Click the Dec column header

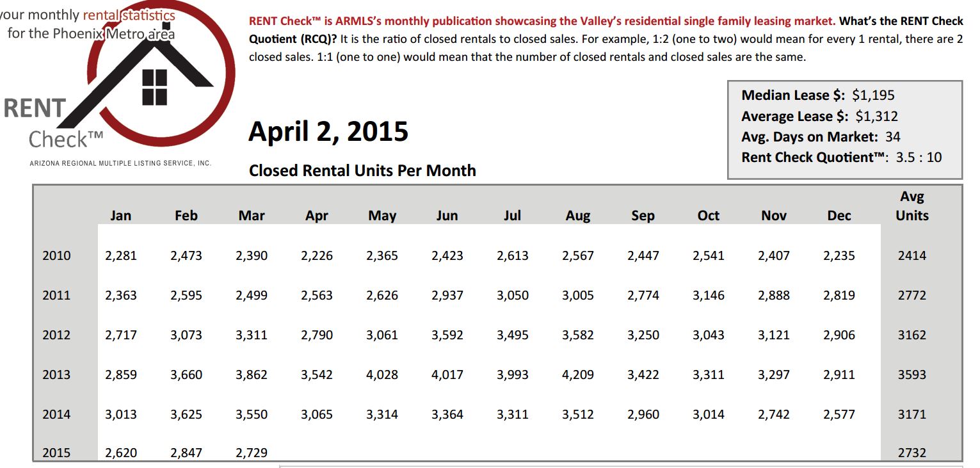pos(839,216)
